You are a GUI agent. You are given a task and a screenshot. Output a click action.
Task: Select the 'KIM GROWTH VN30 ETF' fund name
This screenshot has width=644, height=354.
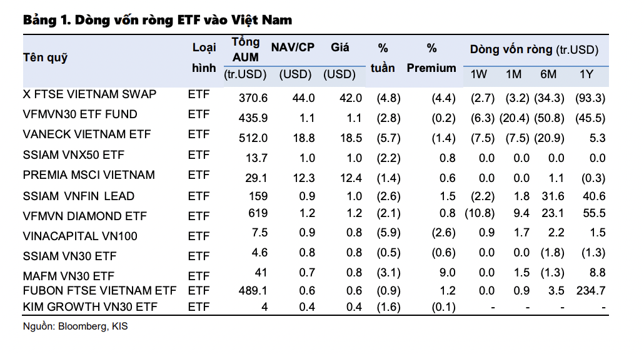coord(90,306)
